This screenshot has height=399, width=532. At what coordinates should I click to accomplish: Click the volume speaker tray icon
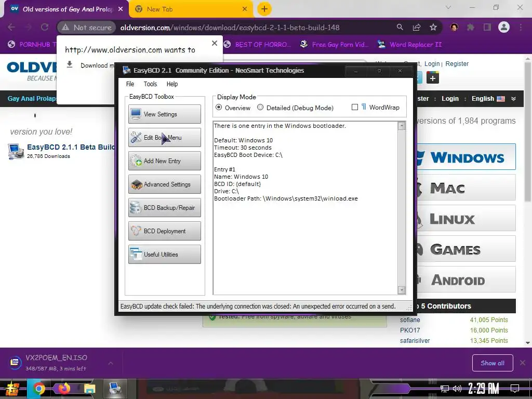(x=457, y=389)
